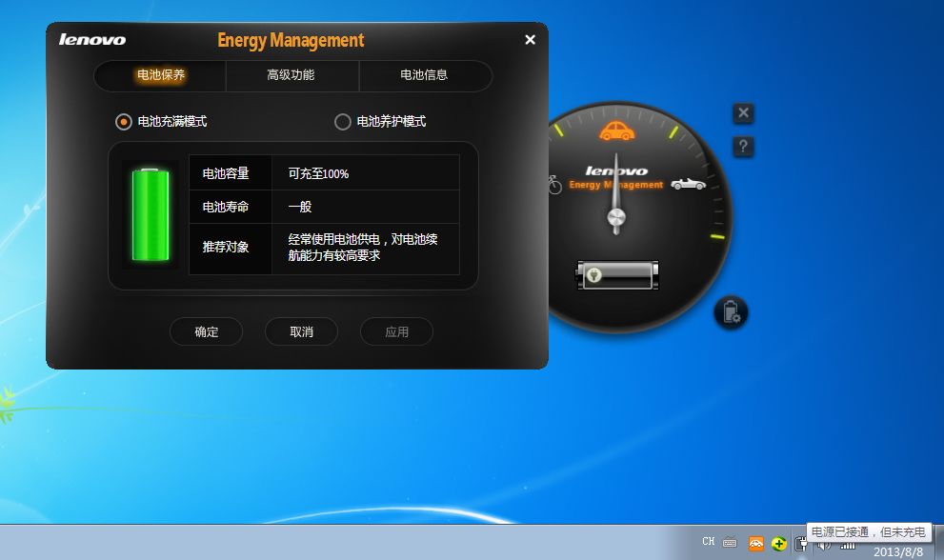Select the 电池充满模式 radio button
The height and width of the screenshot is (560, 944).
[x=124, y=122]
